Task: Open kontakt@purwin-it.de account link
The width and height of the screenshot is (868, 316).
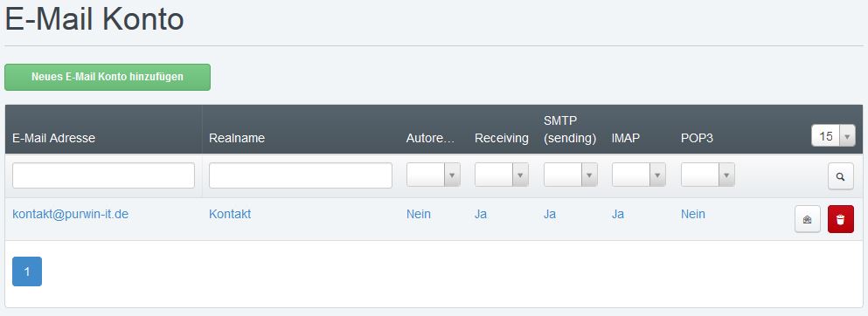Action: click(70, 214)
